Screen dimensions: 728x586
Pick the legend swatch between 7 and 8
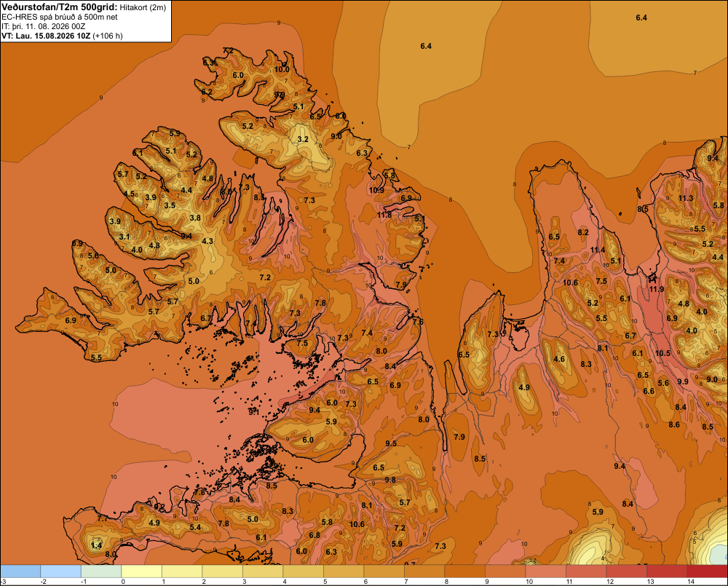[x=424, y=571]
